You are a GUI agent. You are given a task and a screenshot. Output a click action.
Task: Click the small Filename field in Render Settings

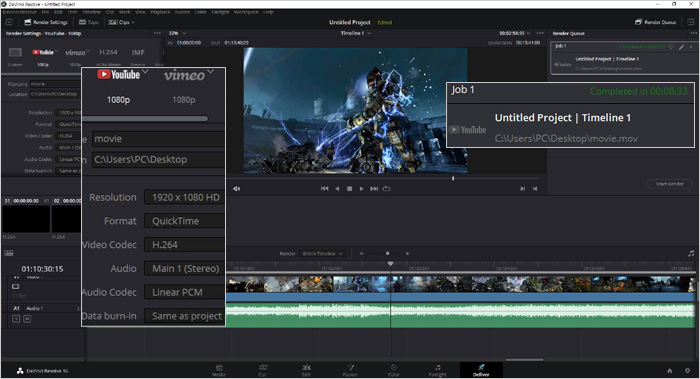[x=55, y=84]
